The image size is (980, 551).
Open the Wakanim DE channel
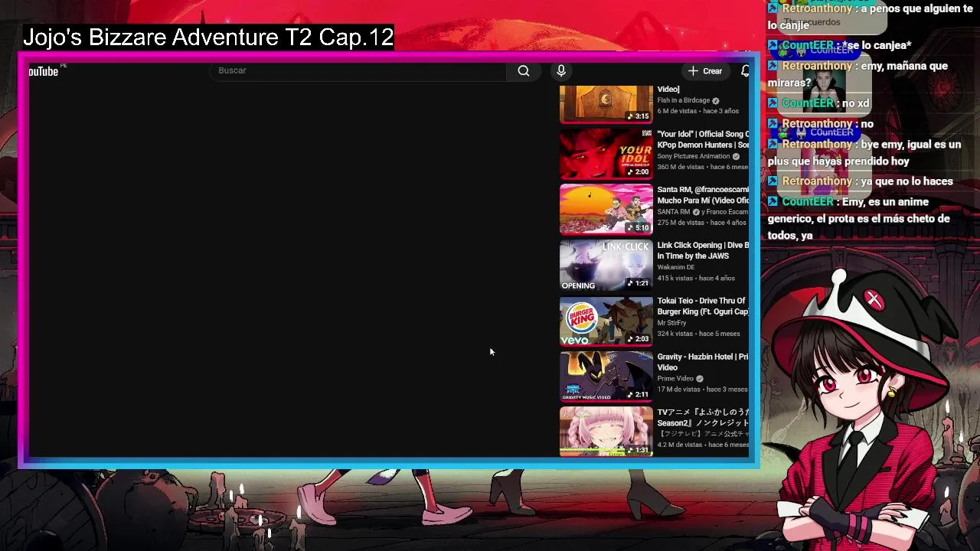pyautogui.click(x=676, y=267)
